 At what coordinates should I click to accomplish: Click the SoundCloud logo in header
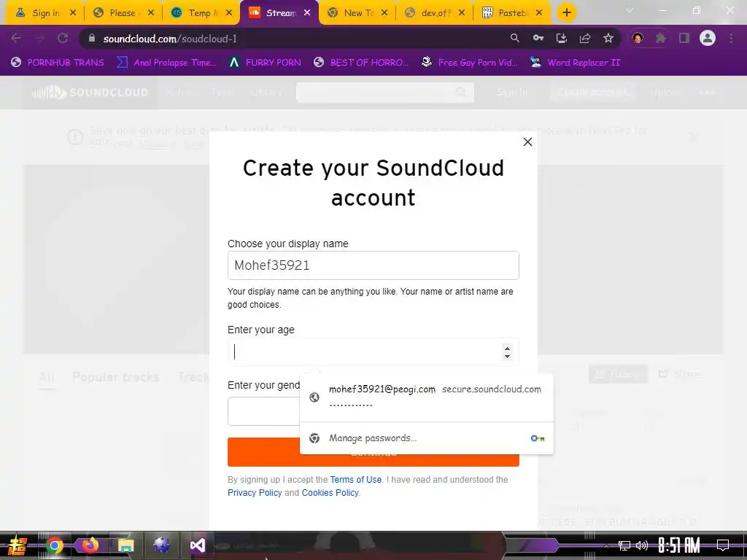point(90,93)
